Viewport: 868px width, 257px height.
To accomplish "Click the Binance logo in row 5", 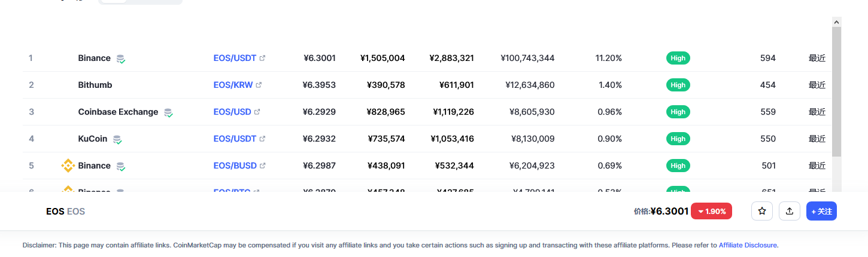I will point(68,166).
